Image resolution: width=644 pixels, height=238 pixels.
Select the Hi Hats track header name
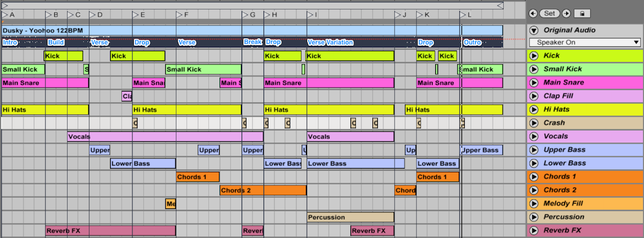[557, 109]
